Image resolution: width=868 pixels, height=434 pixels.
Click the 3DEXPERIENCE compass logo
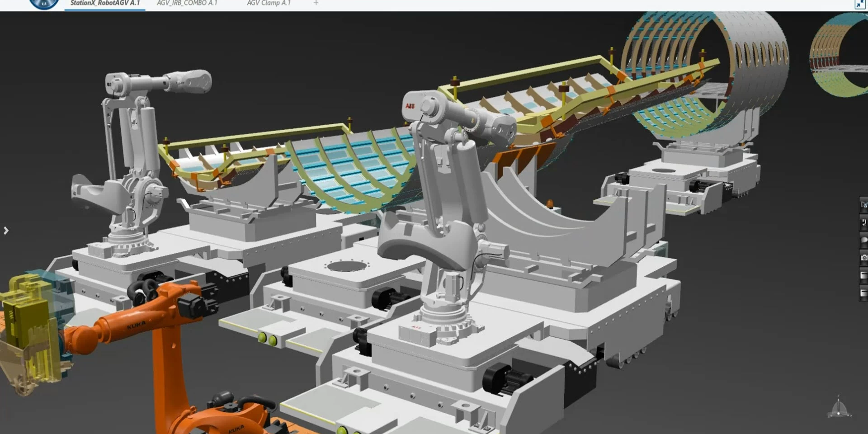[x=44, y=4]
